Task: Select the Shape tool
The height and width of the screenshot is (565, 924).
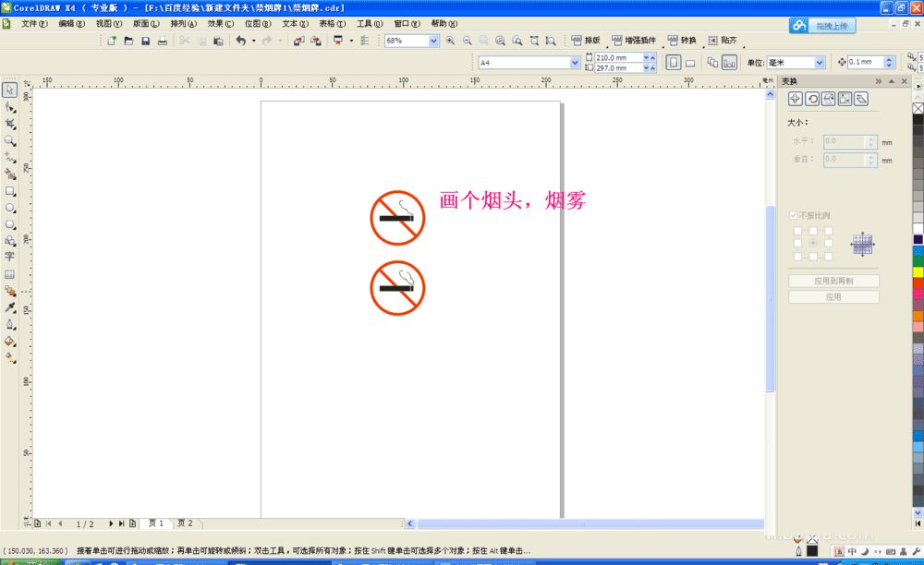Action: [x=9, y=106]
